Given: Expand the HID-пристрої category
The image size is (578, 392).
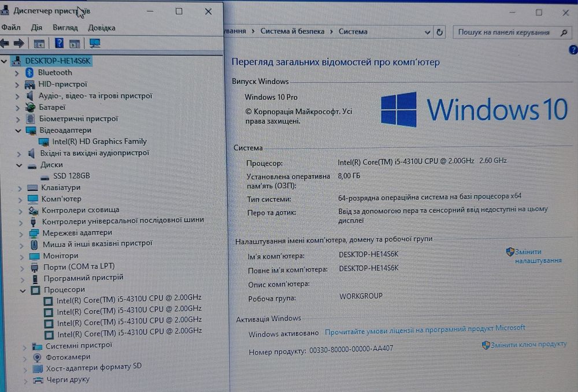Looking at the screenshot, I should click(x=17, y=85).
